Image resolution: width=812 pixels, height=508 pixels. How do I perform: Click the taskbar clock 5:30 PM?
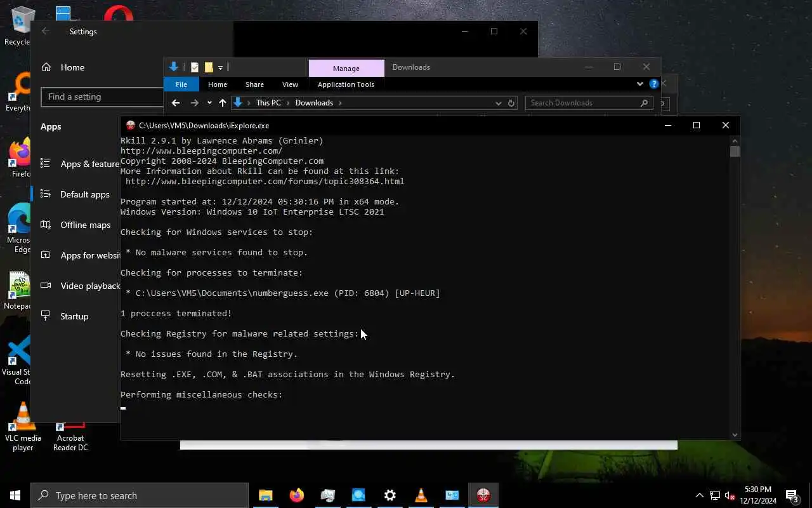tap(757, 490)
